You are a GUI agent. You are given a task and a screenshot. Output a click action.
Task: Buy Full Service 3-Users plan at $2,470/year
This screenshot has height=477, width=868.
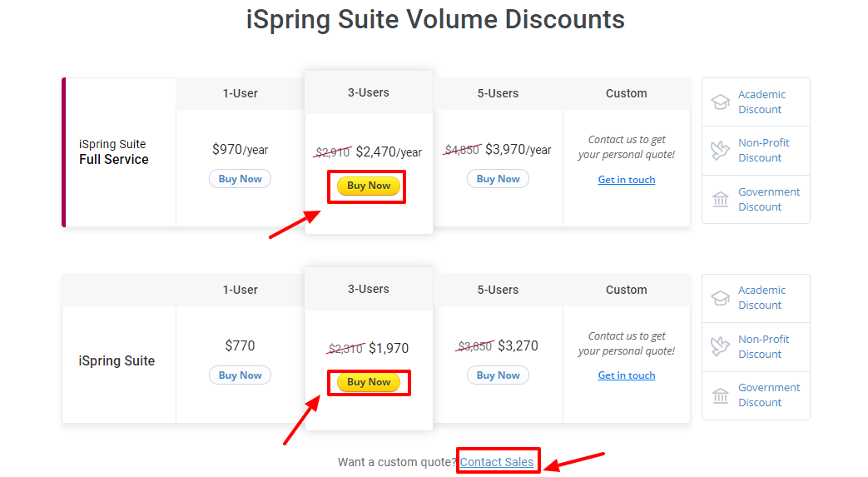pyautogui.click(x=369, y=186)
